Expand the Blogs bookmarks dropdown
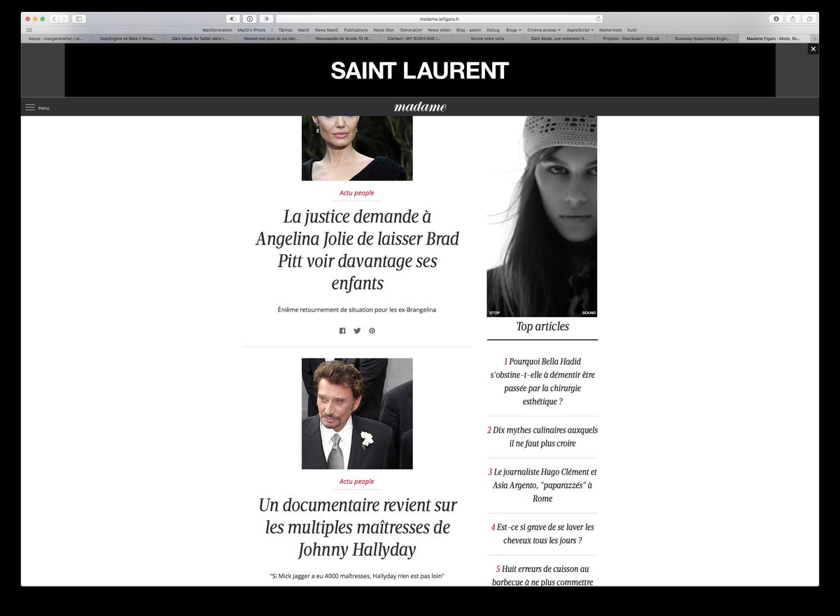The height and width of the screenshot is (616, 840). [x=513, y=30]
